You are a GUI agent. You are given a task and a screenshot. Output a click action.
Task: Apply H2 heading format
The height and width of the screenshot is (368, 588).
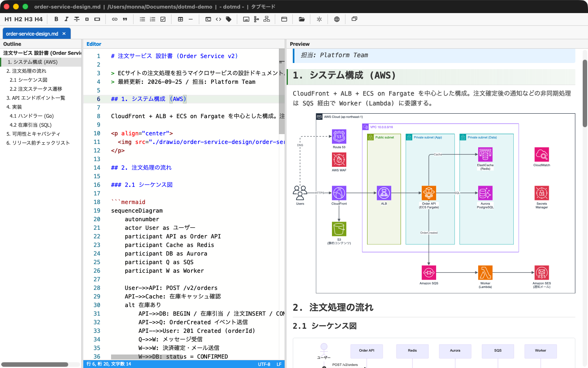coord(18,19)
